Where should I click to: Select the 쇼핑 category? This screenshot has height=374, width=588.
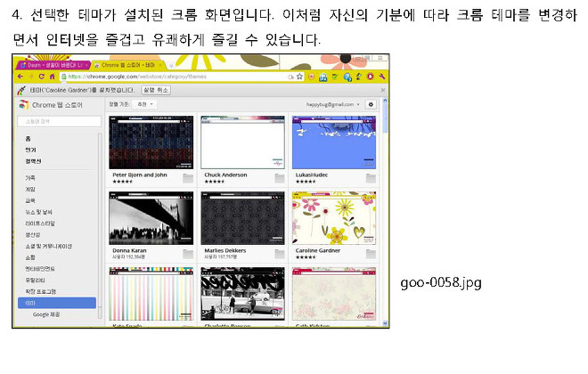[x=30, y=257]
